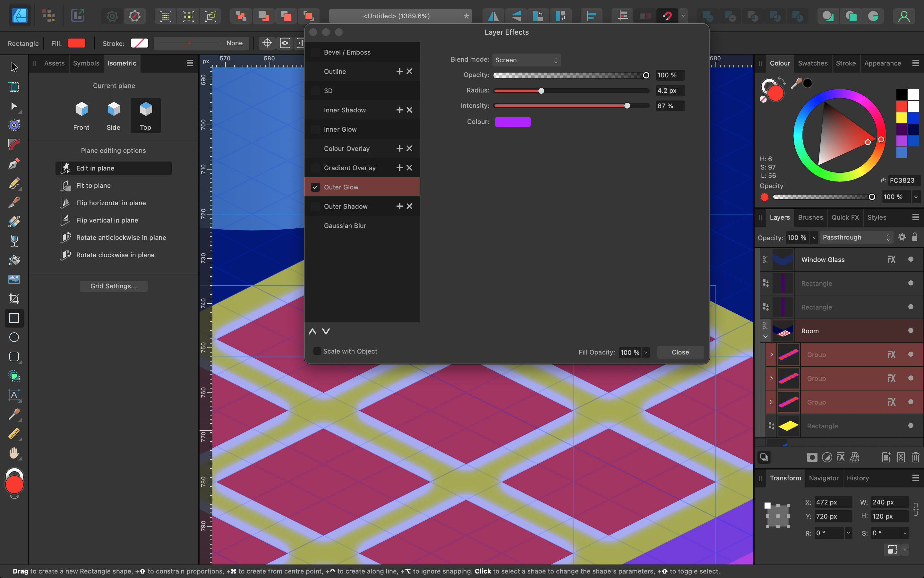Hide the Window Glass layer
The width and height of the screenshot is (924, 578).
coord(911,259)
